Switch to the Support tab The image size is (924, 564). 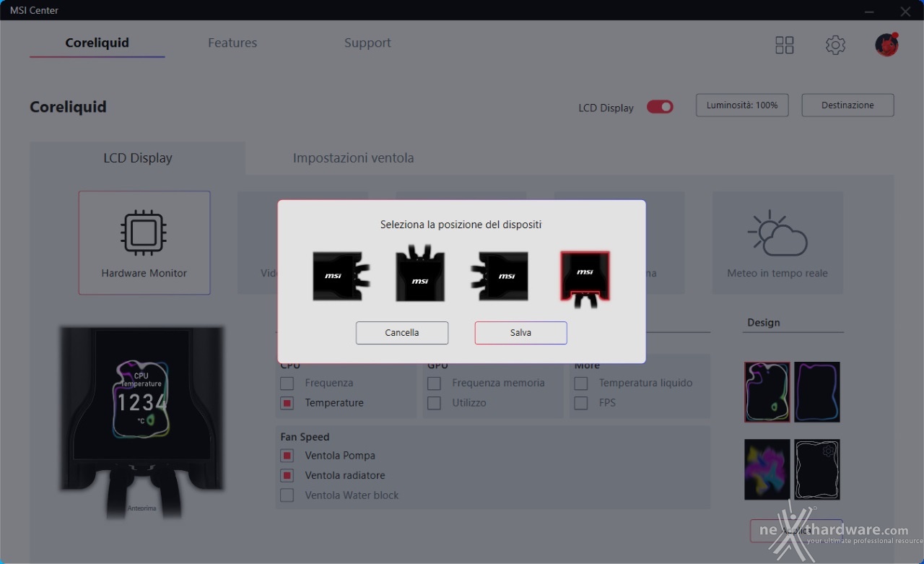(367, 43)
